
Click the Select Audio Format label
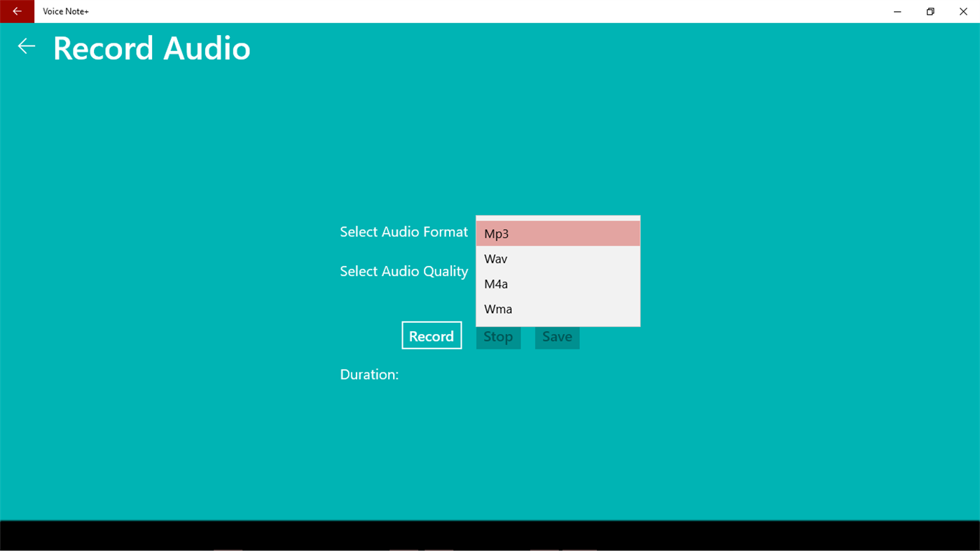[x=403, y=231]
